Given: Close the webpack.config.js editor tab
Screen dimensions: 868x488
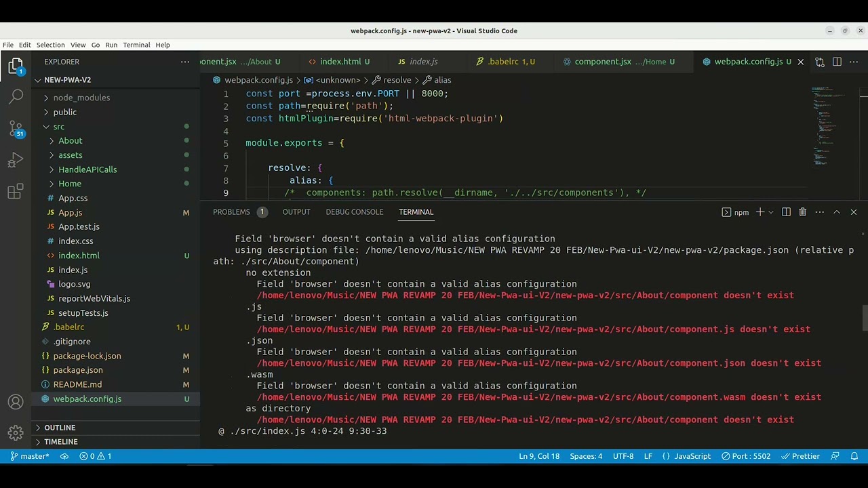Looking at the screenshot, I should [x=800, y=62].
